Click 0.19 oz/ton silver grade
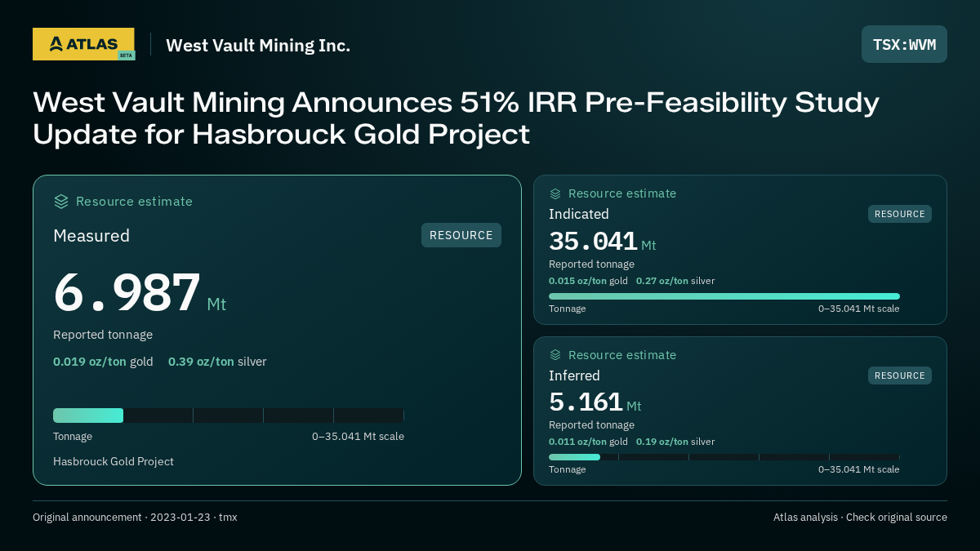 pyautogui.click(x=675, y=442)
